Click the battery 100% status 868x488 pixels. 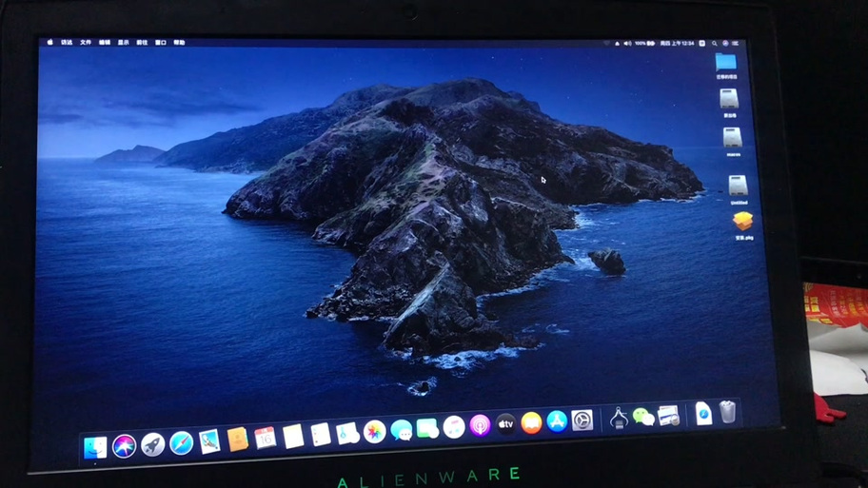tap(645, 43)
